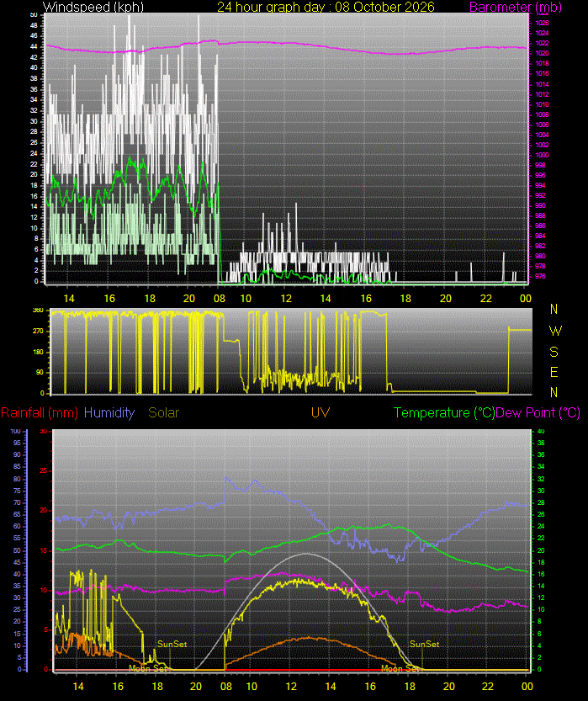Click the right 'Moon Set' marker label

400,668
